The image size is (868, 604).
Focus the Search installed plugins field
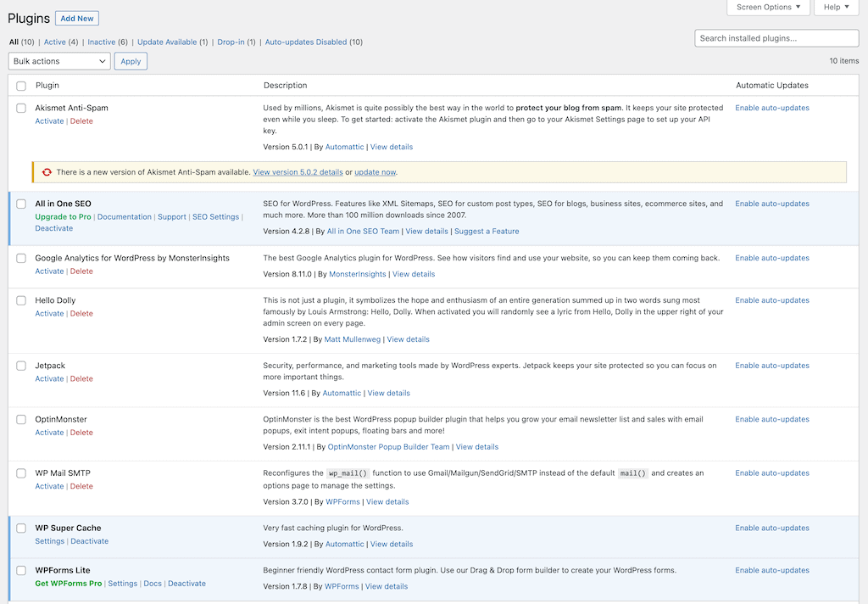coord(776,38)
